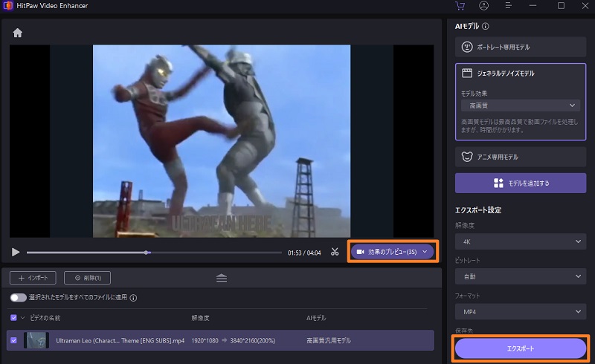Click the Ultraman Leo file name text
This screenshot has width=595, height=364.
[x=120, y=340]
